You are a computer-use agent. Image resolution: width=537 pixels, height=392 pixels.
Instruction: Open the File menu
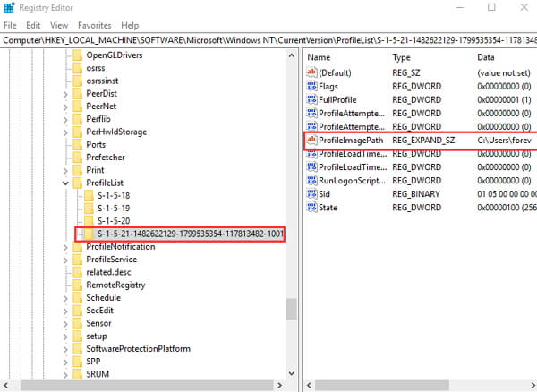pyautogui.click(x=11, y=25)
